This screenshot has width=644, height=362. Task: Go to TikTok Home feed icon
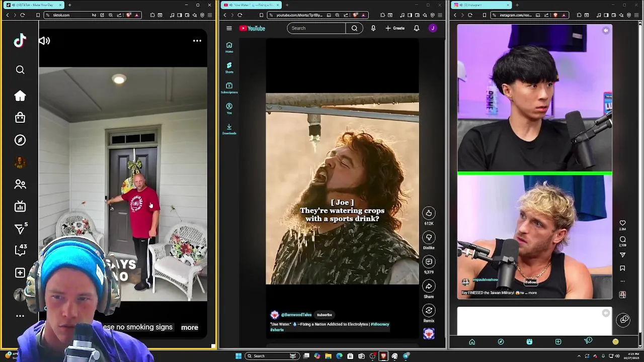[x=20, y=96]
